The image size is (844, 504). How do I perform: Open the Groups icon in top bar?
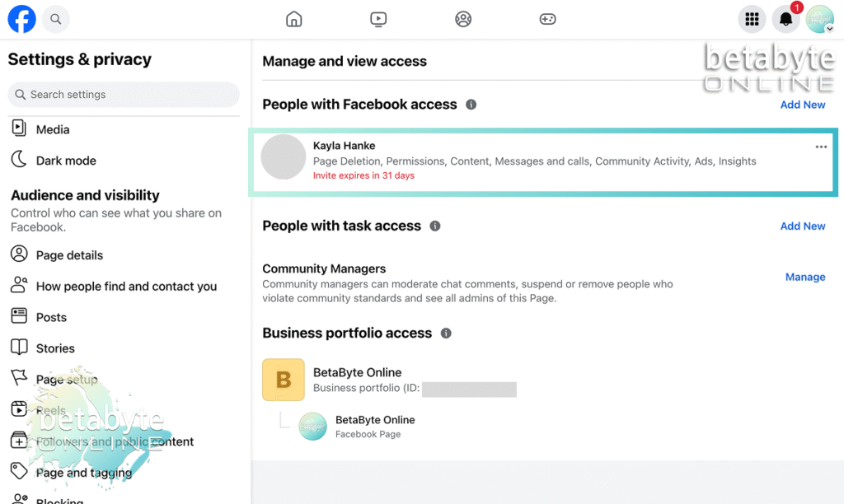point(463,19)
